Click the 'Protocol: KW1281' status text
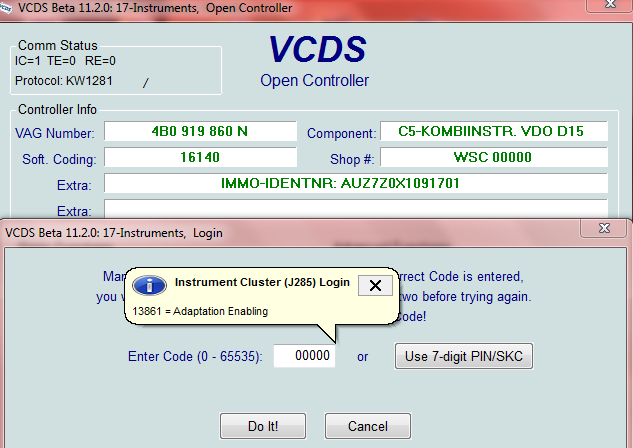 tap(64, 81)
